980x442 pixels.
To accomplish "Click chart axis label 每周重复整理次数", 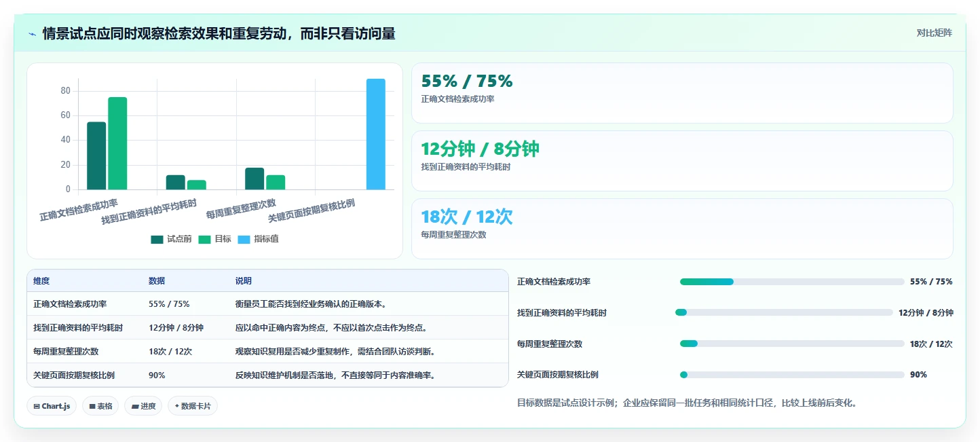I will click(241, 209).
